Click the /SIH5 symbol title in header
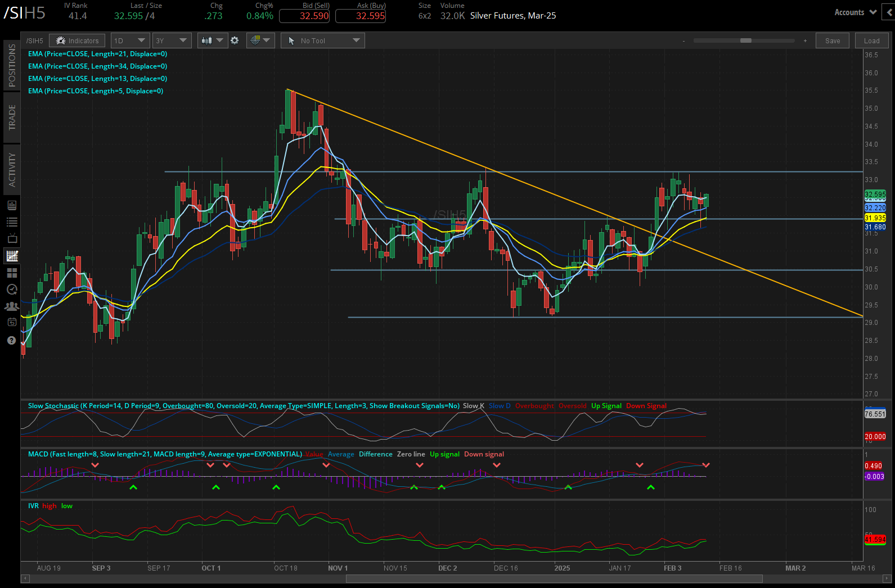Screen dimensions: 895x588 [x=25, y=13]
